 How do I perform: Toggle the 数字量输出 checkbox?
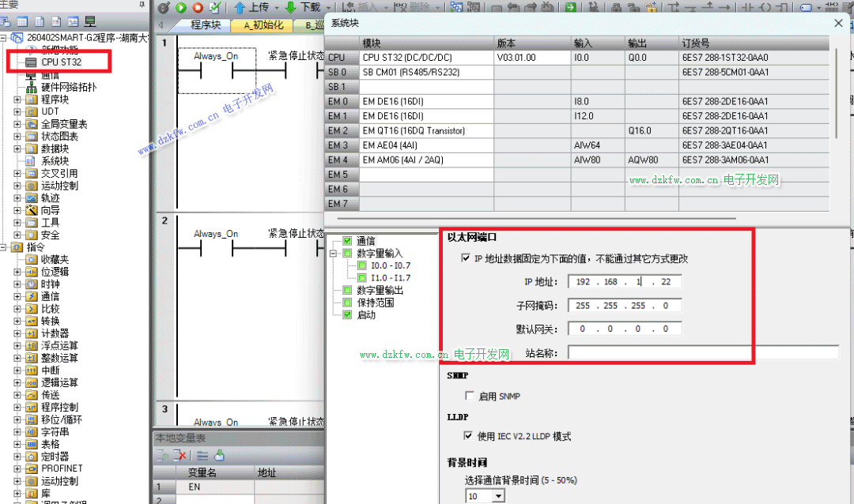click(347, 290)
